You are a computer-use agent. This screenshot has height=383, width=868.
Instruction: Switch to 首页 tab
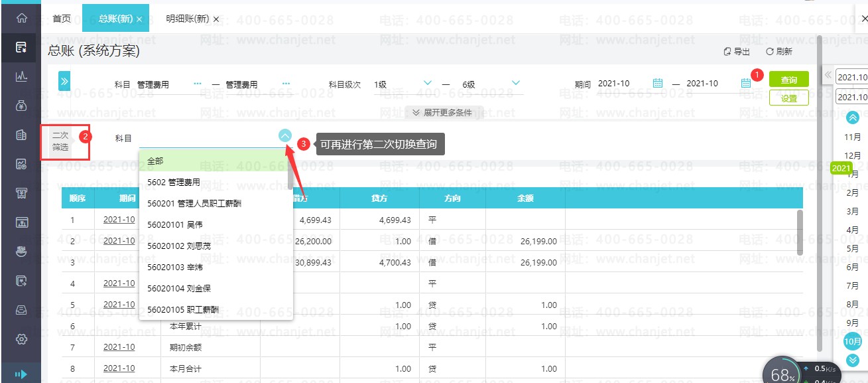tap(62, 19)
